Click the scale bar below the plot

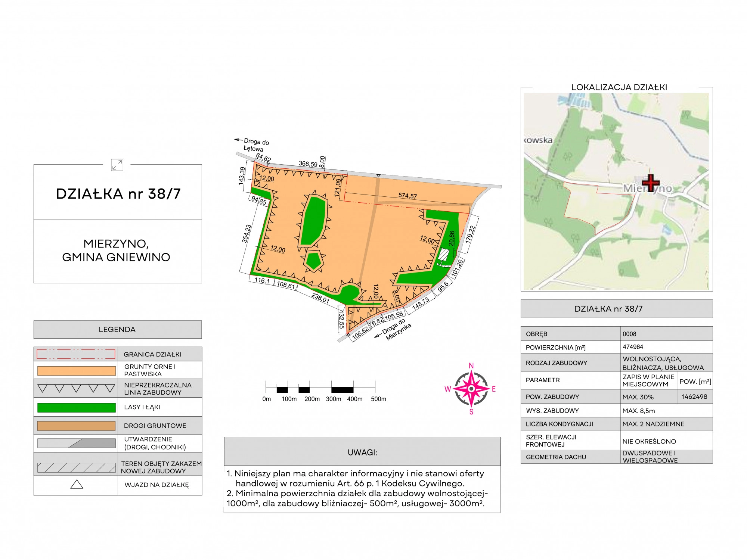[x=320, y=389]
